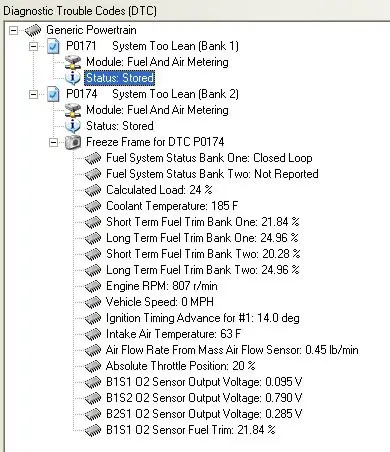The image size is (390, 452).
Task: Select Short Term Fuel Trim Bank Two: 20.28 %
Action: click(203, 254)
